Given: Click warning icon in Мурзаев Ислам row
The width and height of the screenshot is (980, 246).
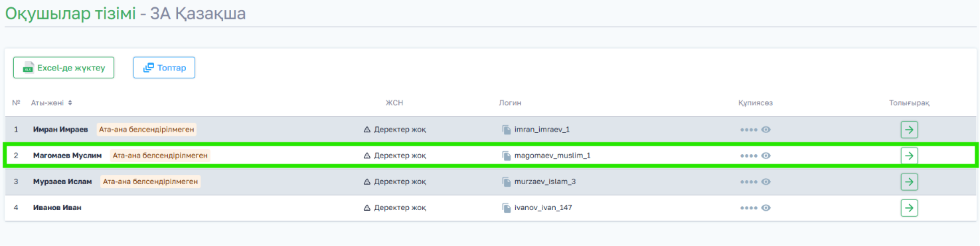Looking at the screenshot, I should tap(367, 182).
